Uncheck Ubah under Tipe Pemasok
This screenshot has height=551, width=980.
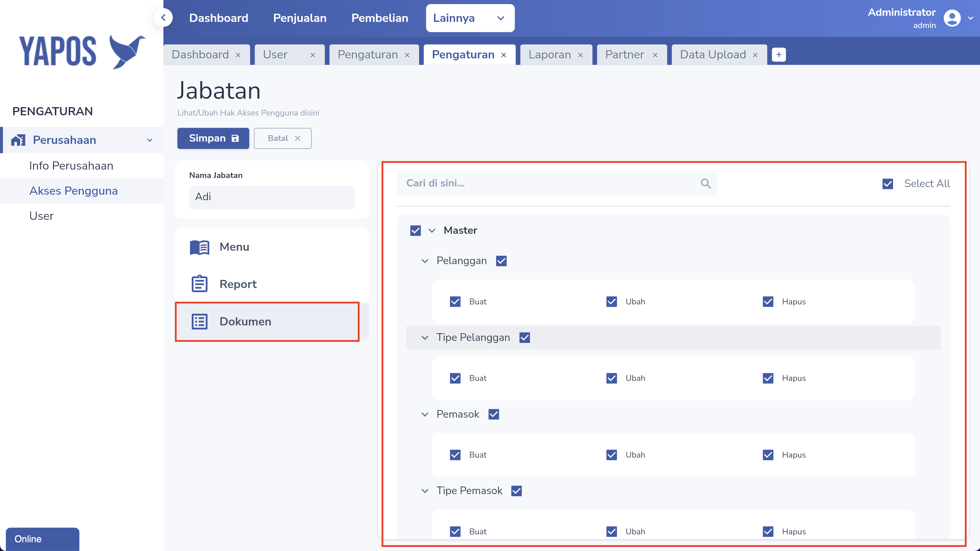click(x=611, y=532)
